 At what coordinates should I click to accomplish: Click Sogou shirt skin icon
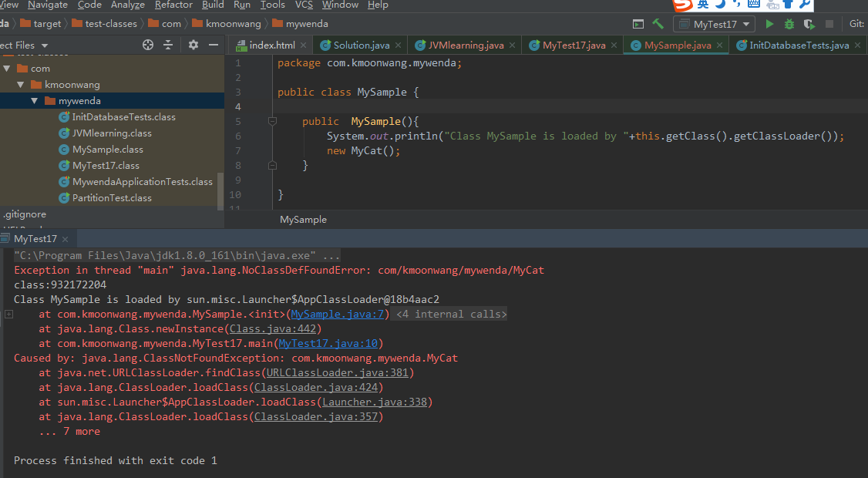[x=789, y=4]
